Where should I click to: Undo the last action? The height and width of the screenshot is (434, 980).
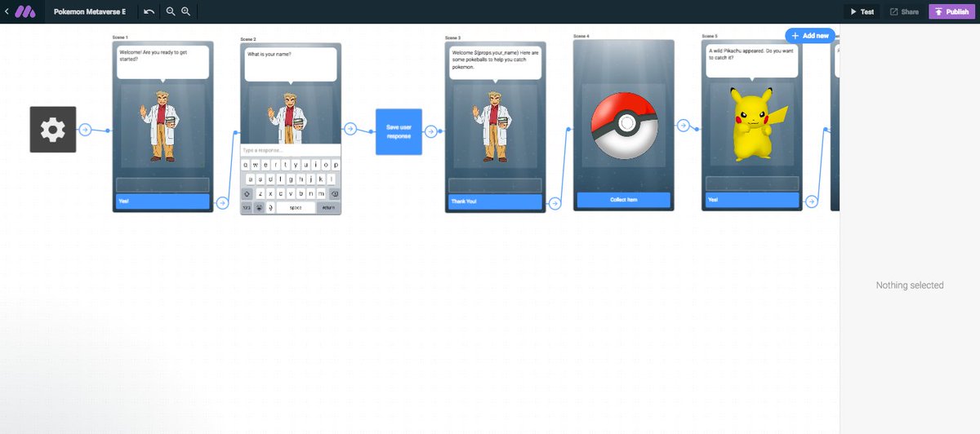point(149,11)
